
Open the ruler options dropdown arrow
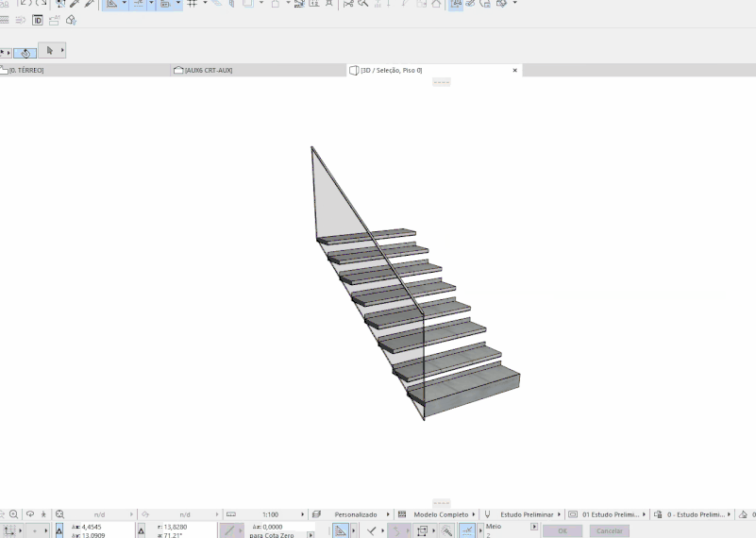178,4
